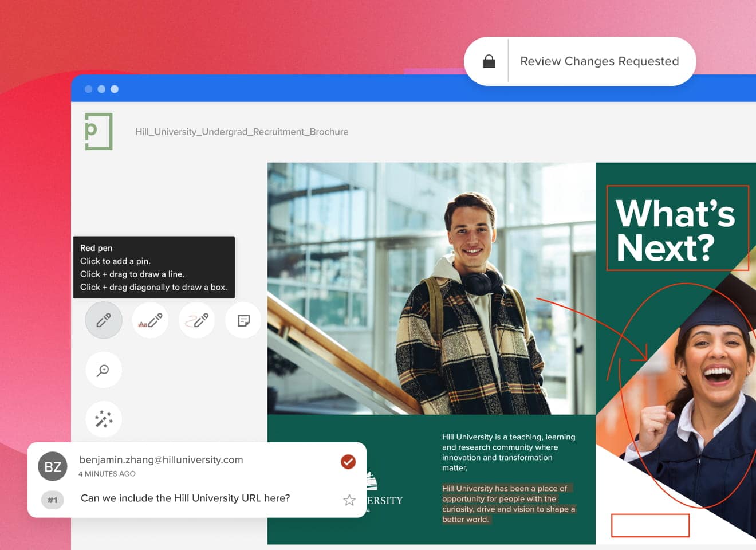Select the Hill_University_Undergrad_Recruitment_Brochure file name
The height and width of the screenshot is (550, 756).
[x=242, y=132]
